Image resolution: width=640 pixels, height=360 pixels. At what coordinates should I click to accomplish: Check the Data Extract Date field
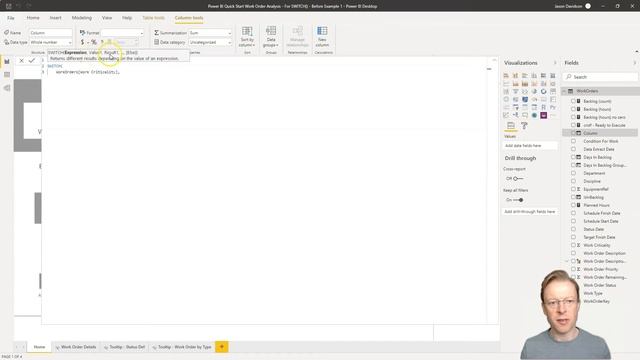pyautogui.click(x=573, y=149)
